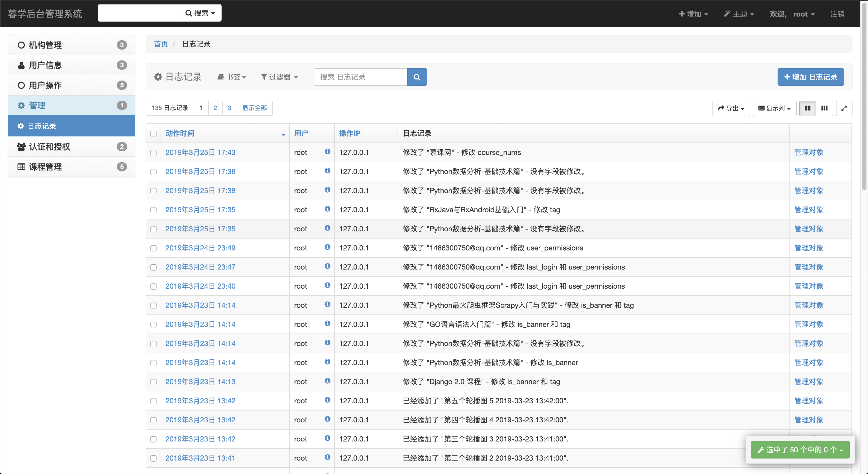Open info icon for 23:40 log row

[x=327, y=286]
